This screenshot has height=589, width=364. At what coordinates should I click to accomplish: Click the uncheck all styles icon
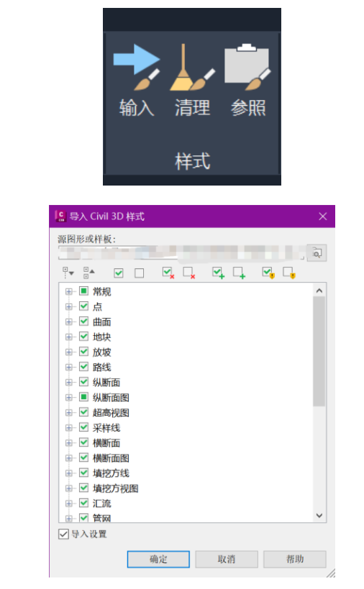click(139, 273)
